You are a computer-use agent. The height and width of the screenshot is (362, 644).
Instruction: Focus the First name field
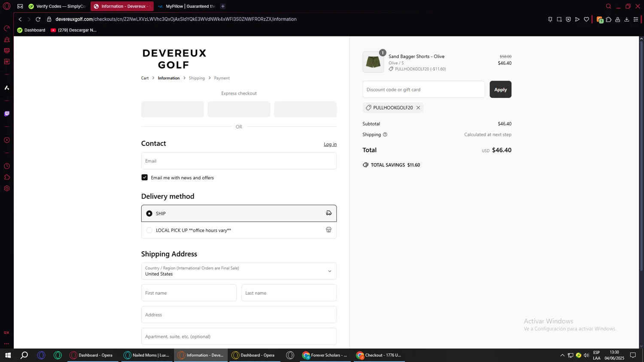[x=189, y=293]
